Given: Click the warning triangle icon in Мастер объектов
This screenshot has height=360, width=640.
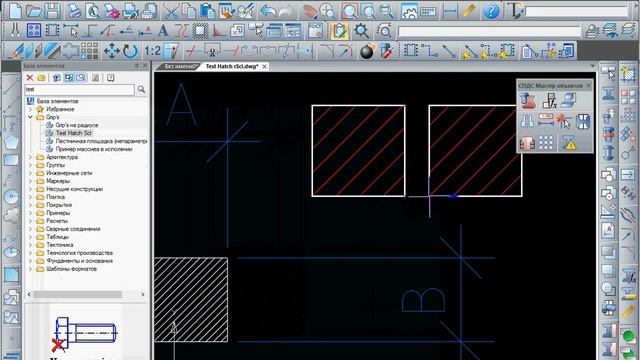Looking at the screenshot, I should (569, 143).
